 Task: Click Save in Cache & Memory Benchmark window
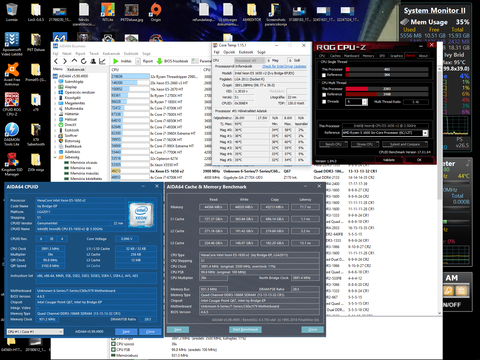click(x=178, y=329)
